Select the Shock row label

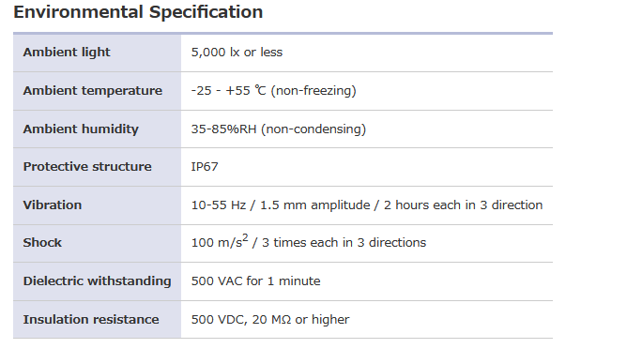42,243
